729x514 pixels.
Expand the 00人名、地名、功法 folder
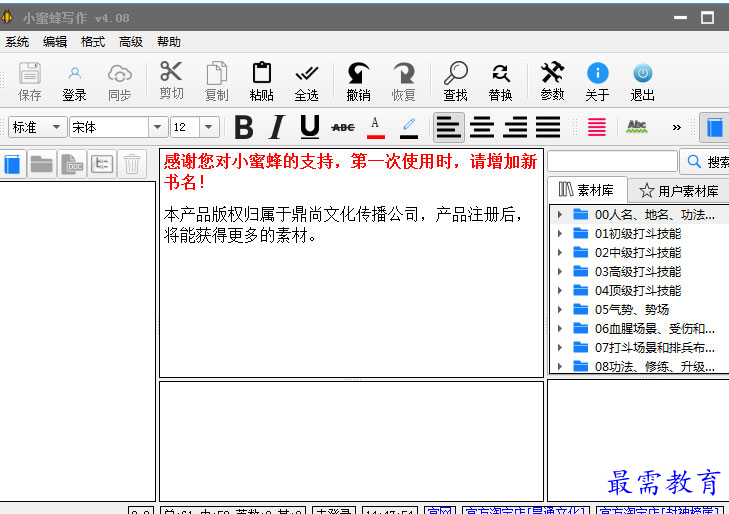tap(560, 215)
